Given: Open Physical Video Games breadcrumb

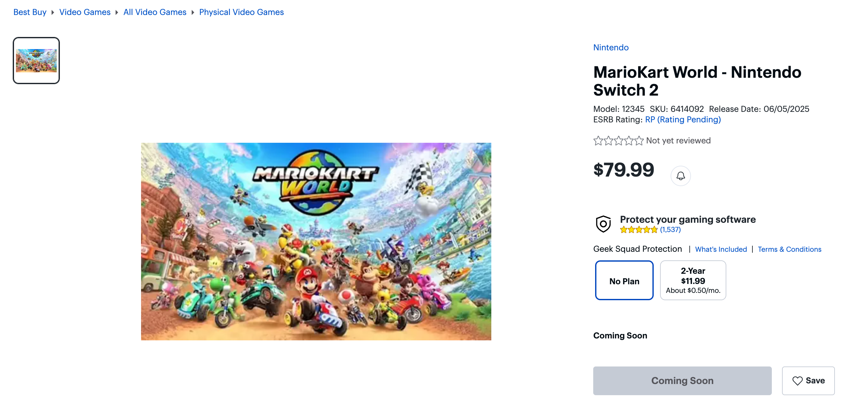Looking at the screenshot, I should click(241, 12).
